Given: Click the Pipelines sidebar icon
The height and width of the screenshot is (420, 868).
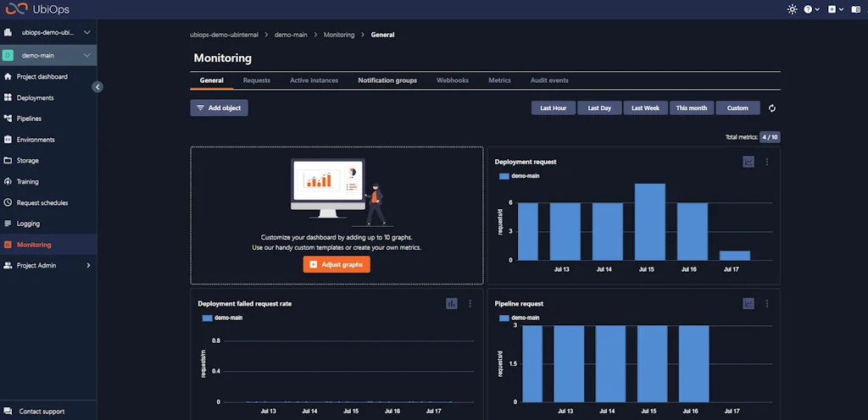Looking at the screenshot, I should click(8, 119).
